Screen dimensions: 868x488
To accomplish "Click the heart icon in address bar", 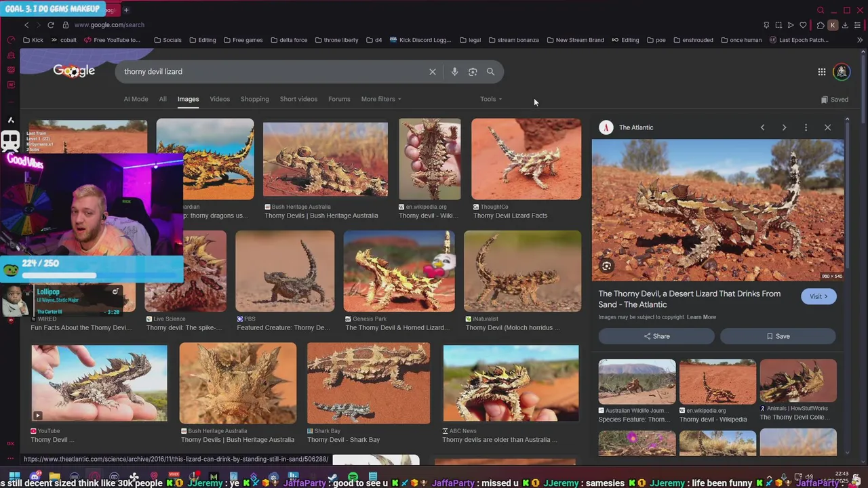I will (x=803, y=25).
